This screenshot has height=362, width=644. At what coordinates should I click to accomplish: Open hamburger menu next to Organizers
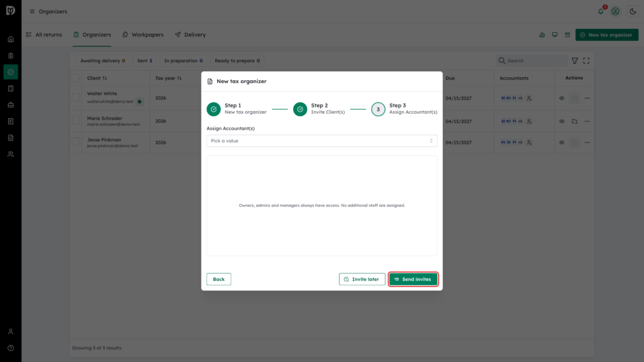coord(32,11)
